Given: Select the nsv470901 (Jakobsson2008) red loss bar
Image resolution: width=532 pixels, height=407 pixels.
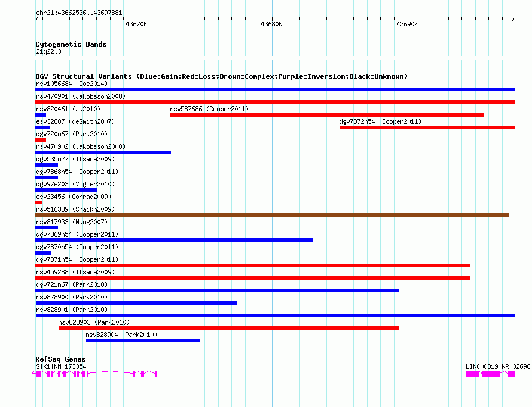Looking at the screenshot, I should pos(275,102).
